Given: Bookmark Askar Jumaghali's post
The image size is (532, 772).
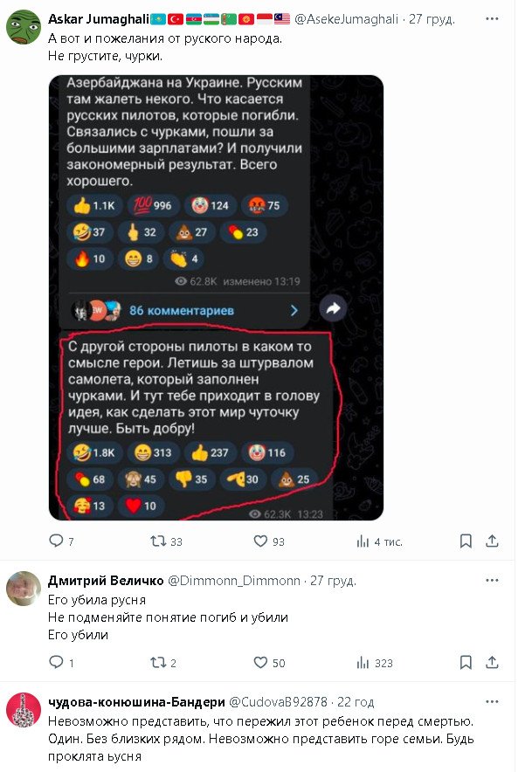Looking at the screenshot, I should [x=466, y=541].
